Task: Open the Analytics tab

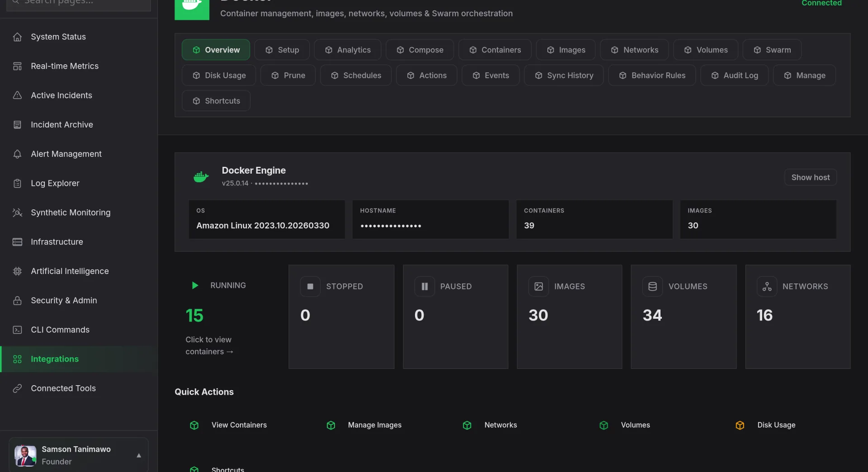Action: pyautogui.click(x=348, y=50)
